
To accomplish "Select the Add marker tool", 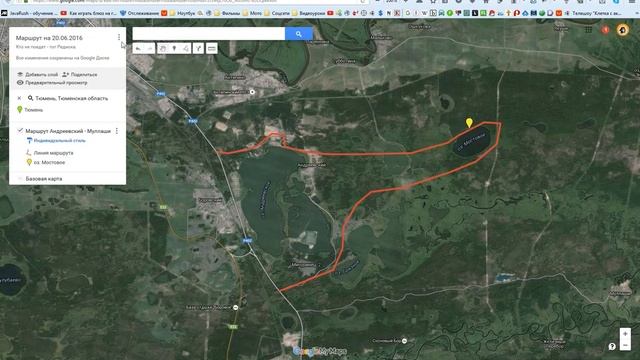I will coord(174,49).
